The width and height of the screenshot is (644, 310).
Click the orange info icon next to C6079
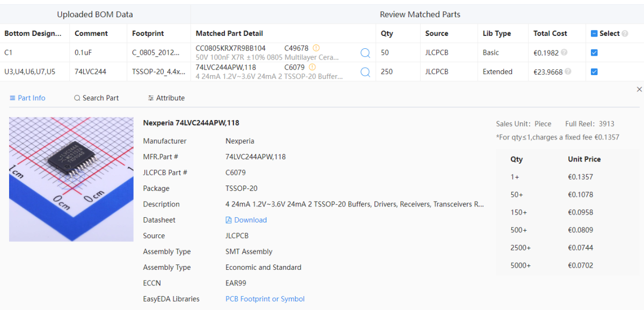312,68
